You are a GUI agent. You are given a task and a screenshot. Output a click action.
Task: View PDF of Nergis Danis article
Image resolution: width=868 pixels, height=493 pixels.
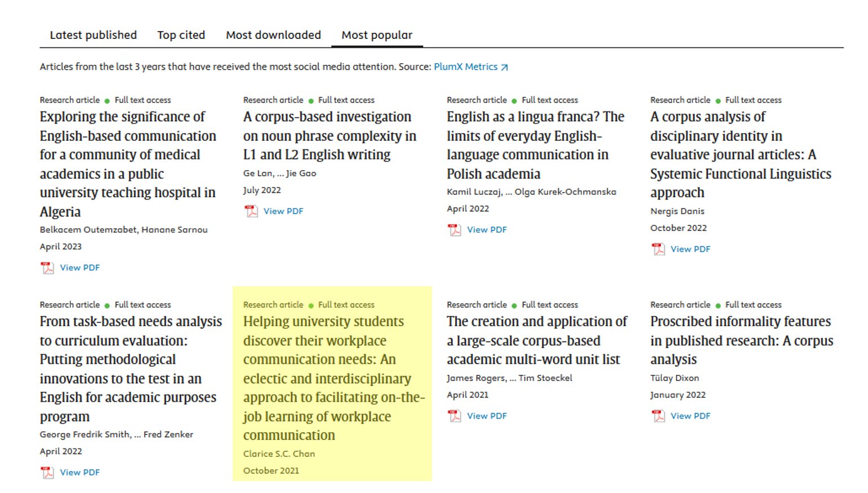coord(691,249)
